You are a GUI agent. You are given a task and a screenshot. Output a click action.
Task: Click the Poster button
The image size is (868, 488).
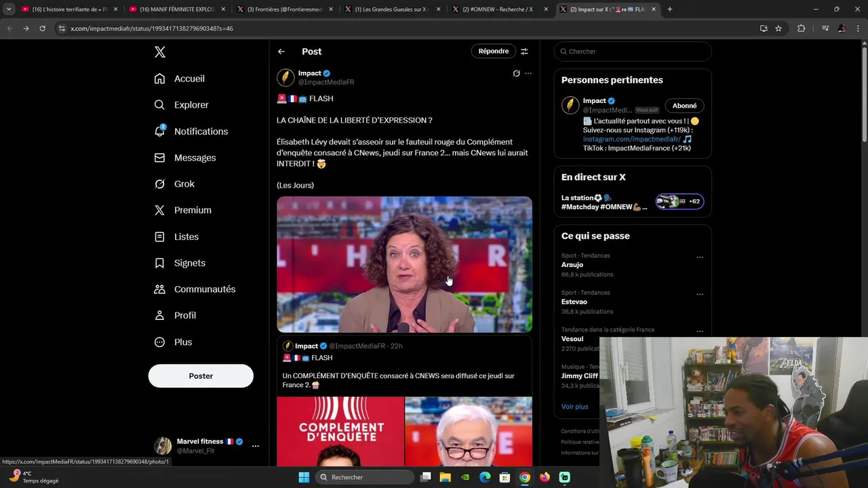point(201,376)
